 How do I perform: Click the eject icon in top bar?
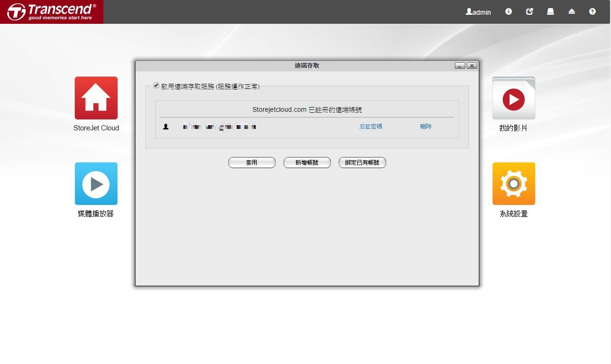tap(571, 11)
